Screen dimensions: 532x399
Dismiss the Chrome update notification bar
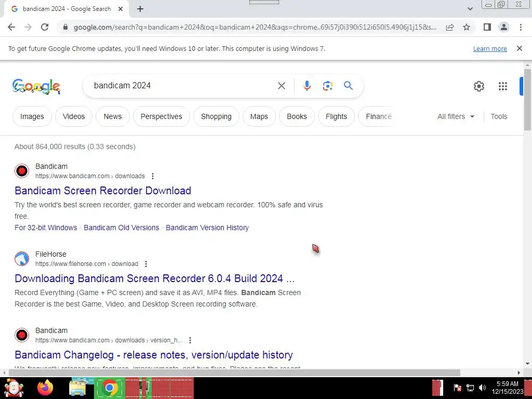click(520, 48)
